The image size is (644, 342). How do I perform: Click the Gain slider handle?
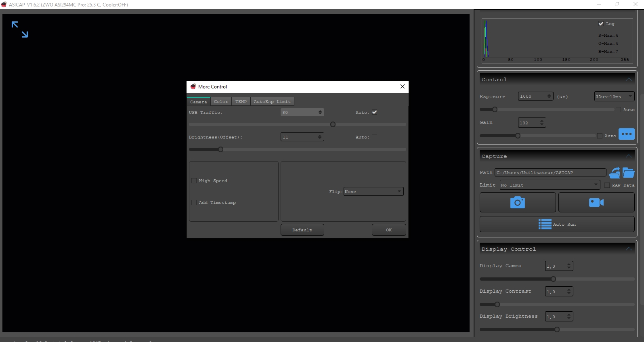pyautogui.click(x=518, y=136)
